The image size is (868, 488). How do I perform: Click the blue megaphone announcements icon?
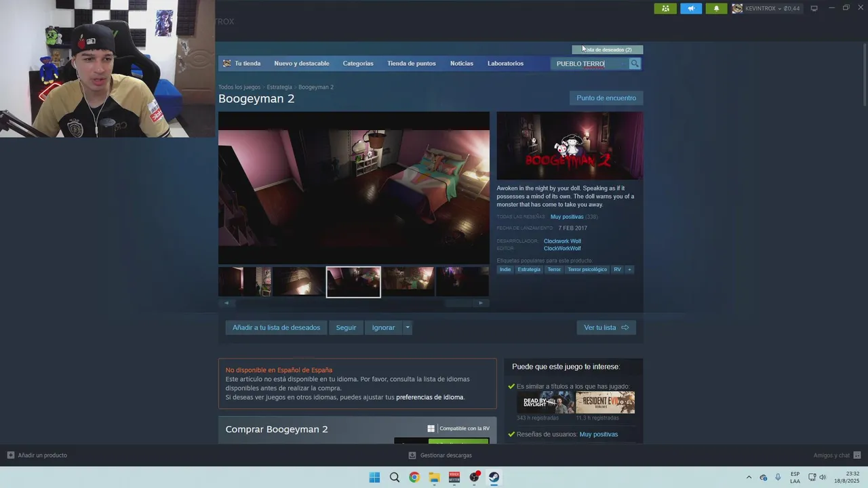(x=691, y=8)
